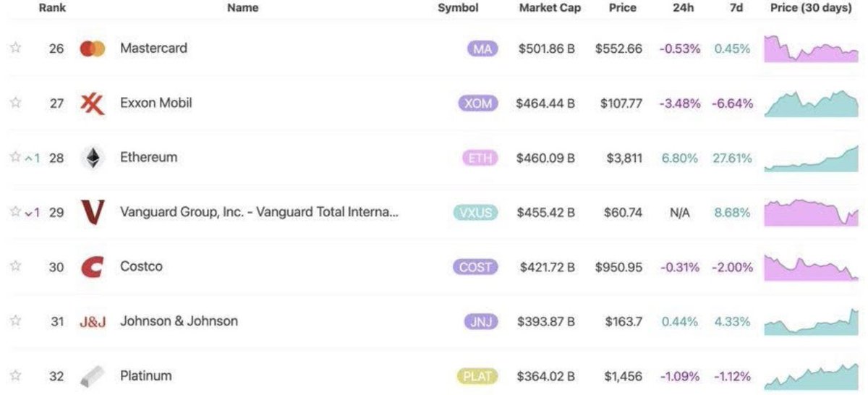The height and width of the screenshot is (395, 868).
Task: Click the Ethereum diamond logo
Action: 93,158
